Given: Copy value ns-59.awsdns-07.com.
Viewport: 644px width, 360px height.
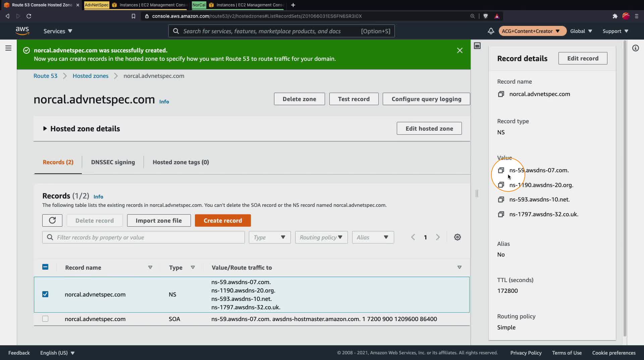Looking at the screenshot, I should tap(501, 170).
